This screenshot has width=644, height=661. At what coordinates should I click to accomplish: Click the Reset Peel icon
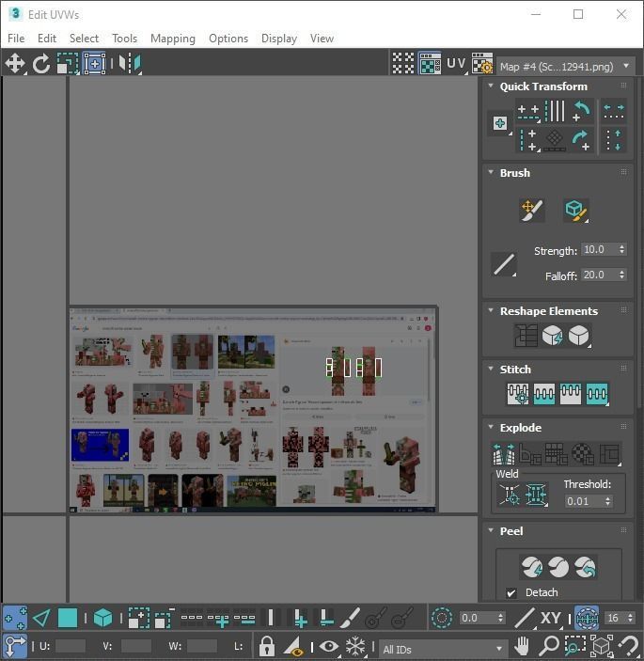pyautogui.click(x=585, y=567)
